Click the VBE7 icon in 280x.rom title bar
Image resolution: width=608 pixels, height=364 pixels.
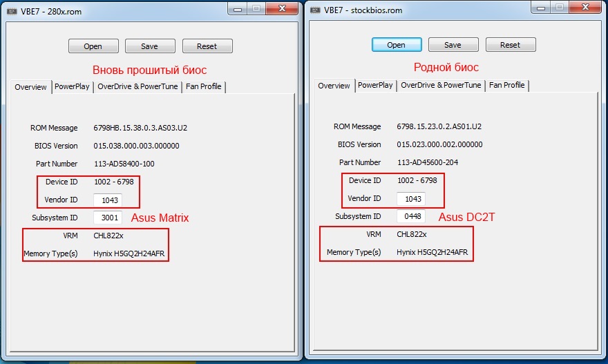(x=12, y=12)
